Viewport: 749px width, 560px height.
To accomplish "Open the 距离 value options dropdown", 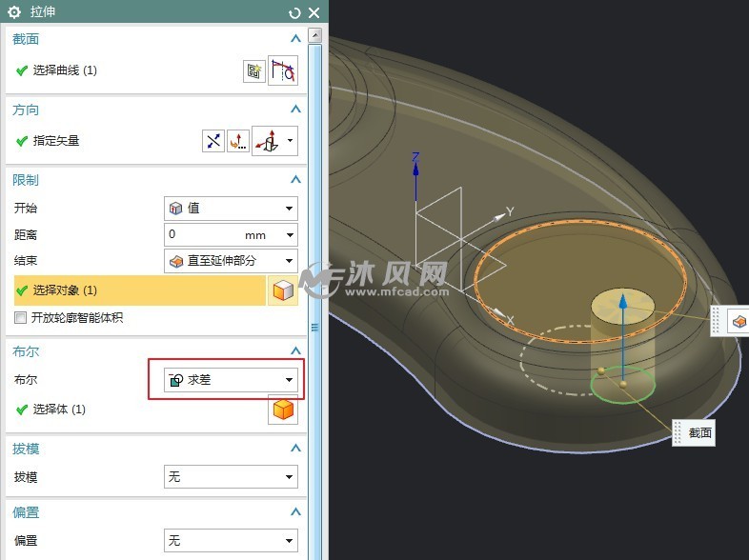I will (x=290, y=235).
